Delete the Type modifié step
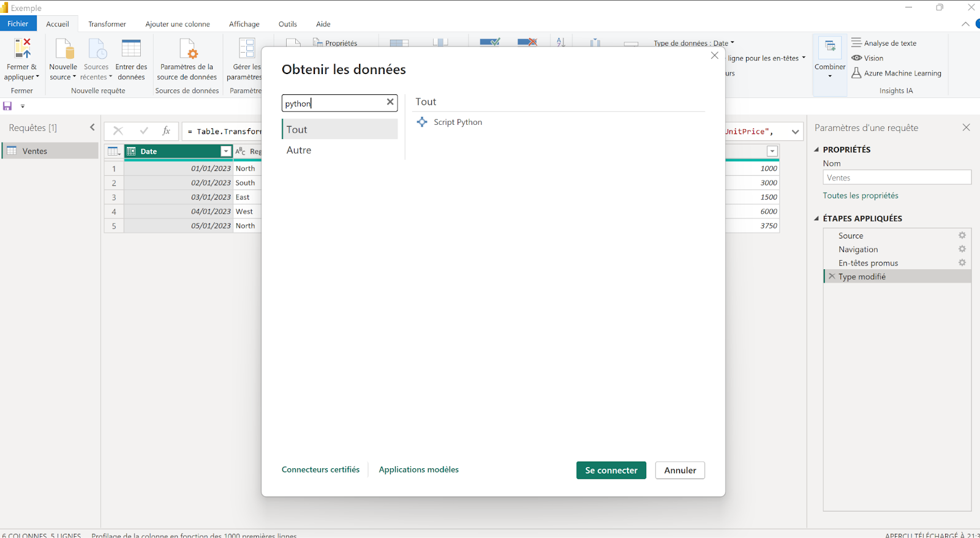The width and height of the screenshot is (980, 538). point(832,276)
